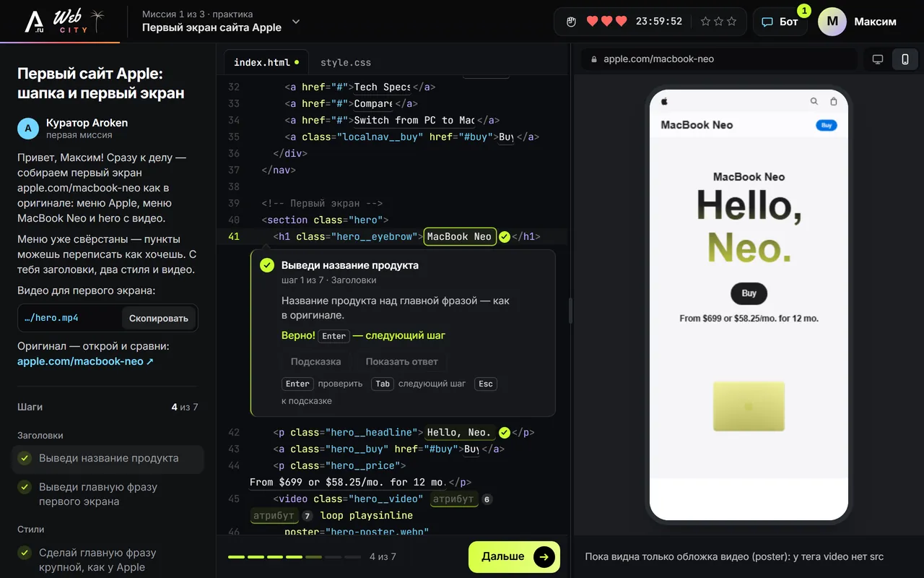This screenshot has height=578, width=924.
Task: Select step 'Выведи главную фразу первого экрана'
Action: (x=108, y=494)
